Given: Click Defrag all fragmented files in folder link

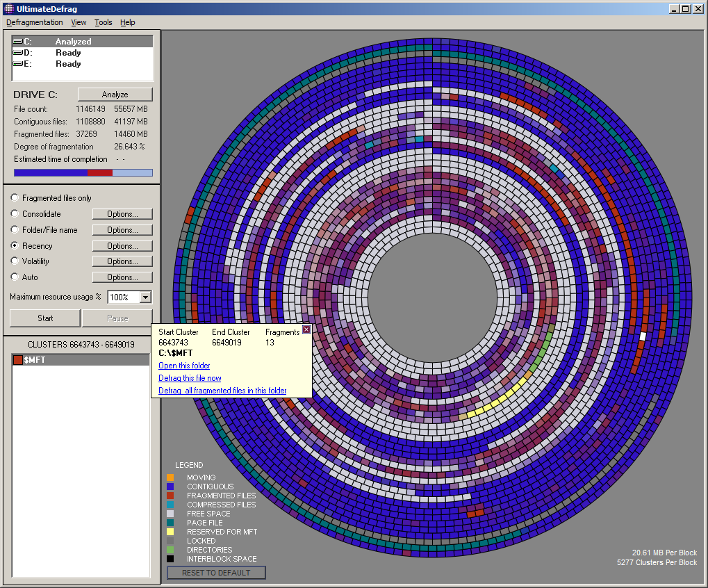Looking at the screenshot, I should 222,391.
